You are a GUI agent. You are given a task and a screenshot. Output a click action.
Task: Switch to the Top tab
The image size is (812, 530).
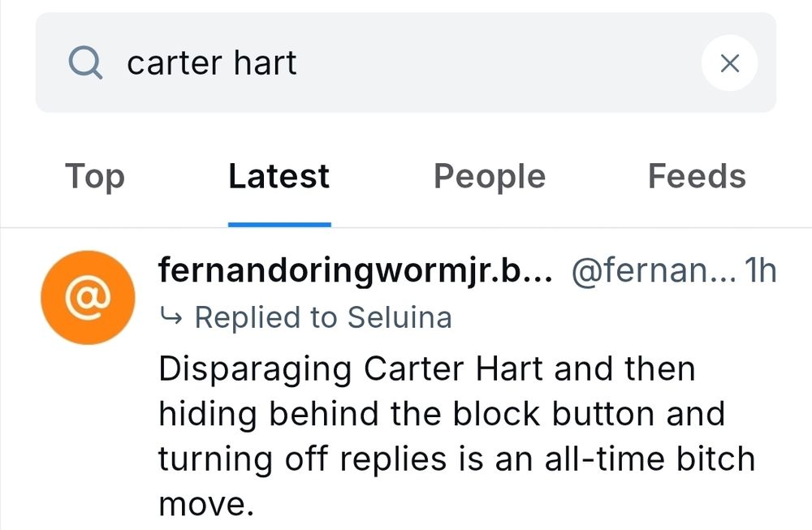(94, 177)
